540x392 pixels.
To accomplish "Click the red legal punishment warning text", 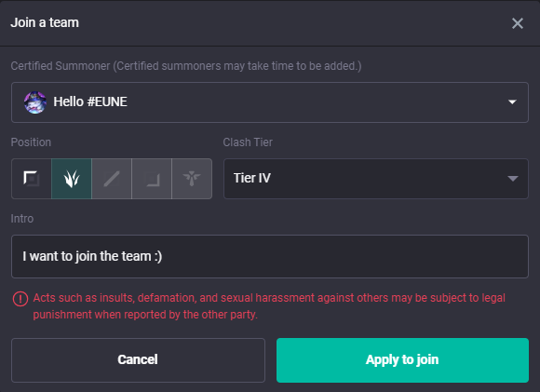I will tap(269, 306).
